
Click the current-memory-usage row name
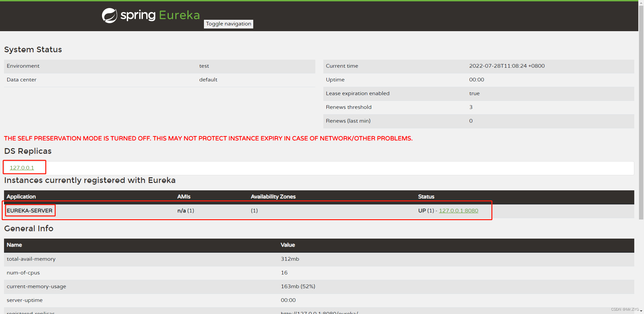(x=36, y=287)
